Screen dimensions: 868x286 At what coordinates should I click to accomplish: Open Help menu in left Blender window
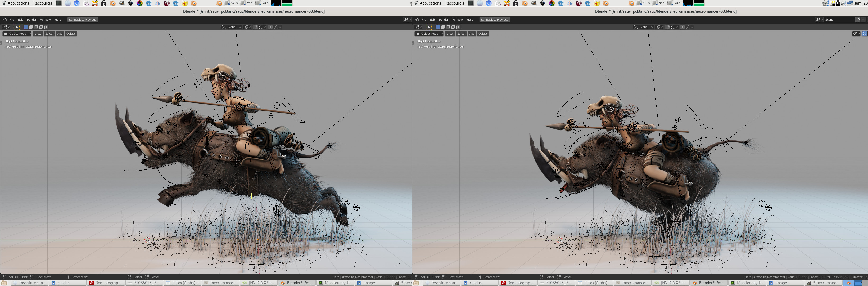58,20
